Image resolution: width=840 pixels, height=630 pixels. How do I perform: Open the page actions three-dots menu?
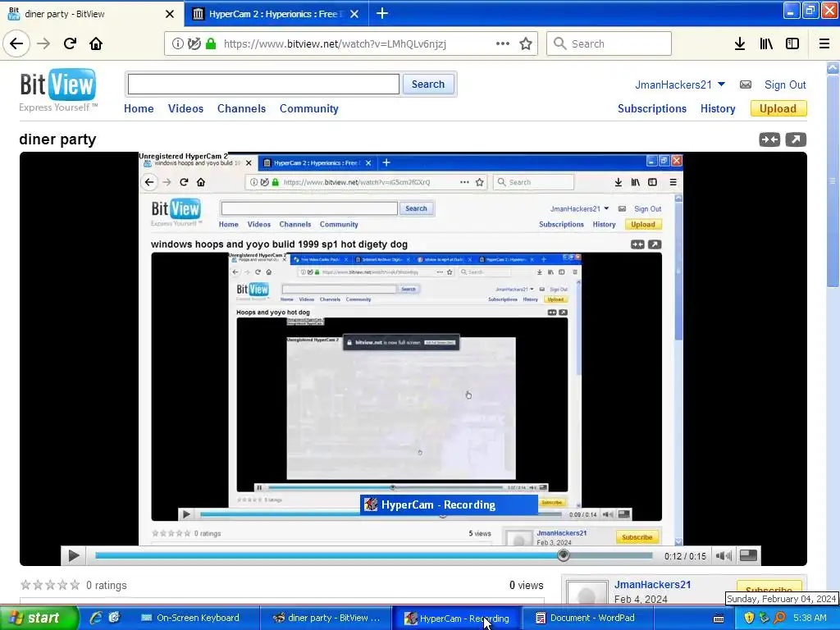pos(503,43)
